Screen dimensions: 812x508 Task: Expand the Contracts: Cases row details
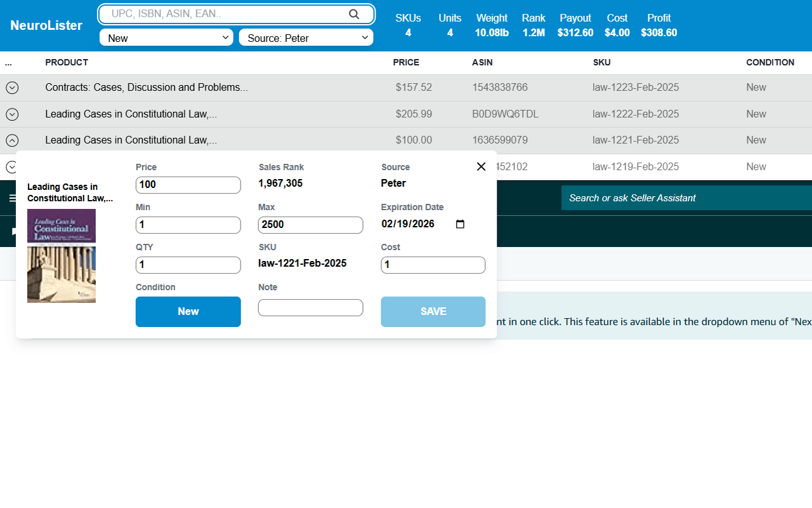click(x=12, y=88)
